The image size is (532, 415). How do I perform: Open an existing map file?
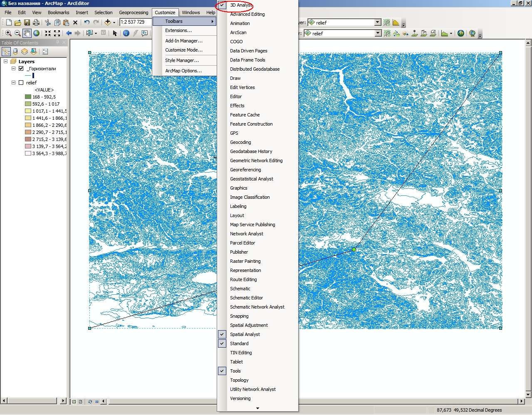(18, 22)
